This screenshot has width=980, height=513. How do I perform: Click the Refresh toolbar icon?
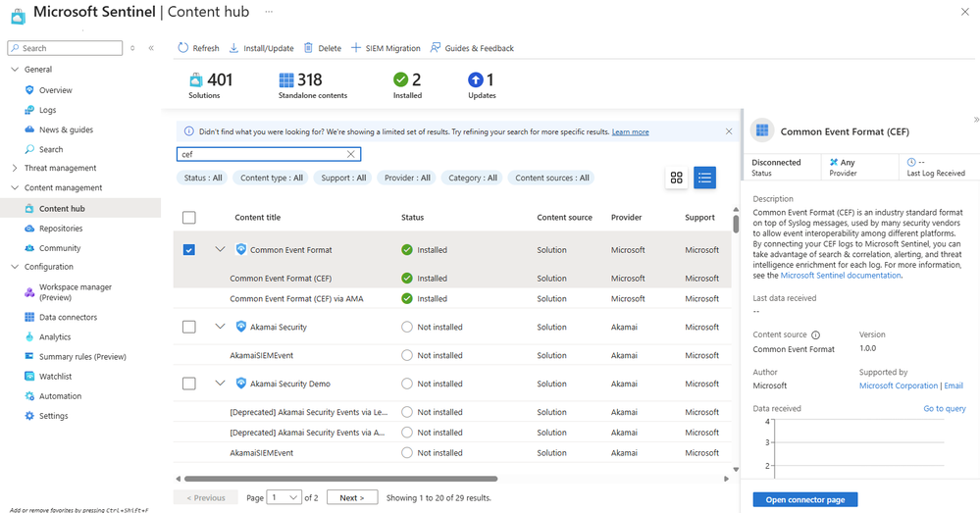pos(183,48)
